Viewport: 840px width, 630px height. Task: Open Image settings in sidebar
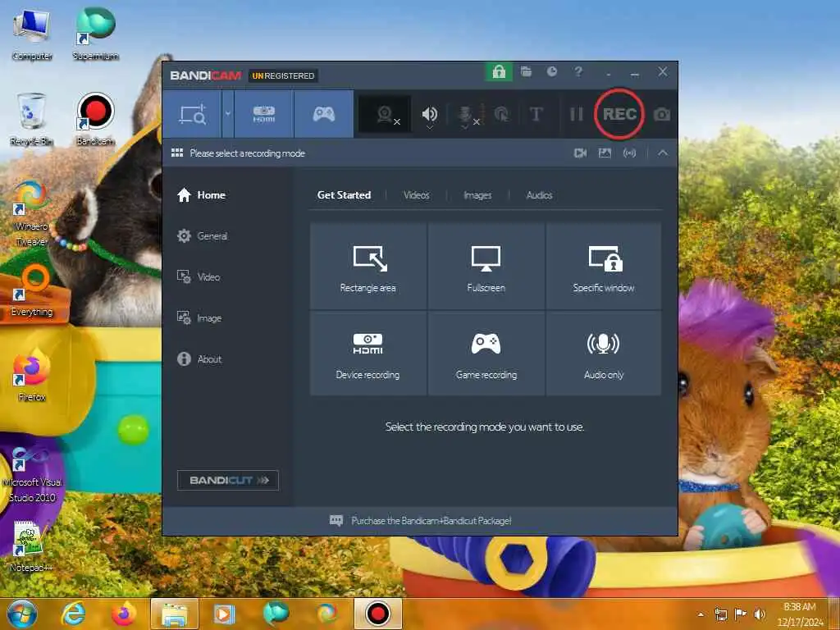pos(199,318)
